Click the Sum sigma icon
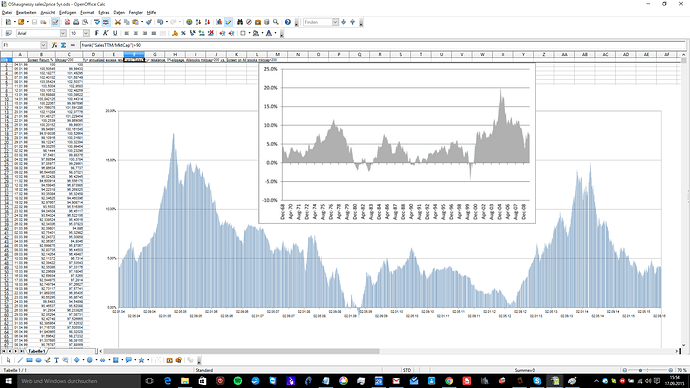The height and width of the screenshot is (388, 690). (63, 45)
